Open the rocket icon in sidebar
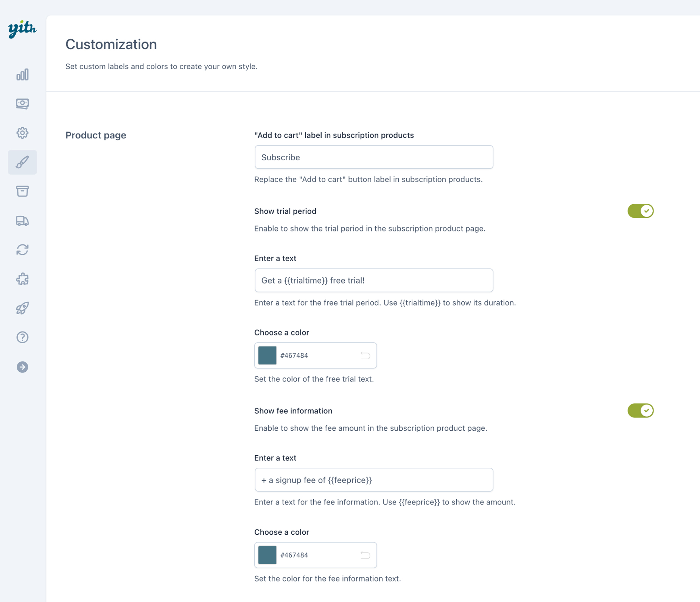The height and width of the screenshot is (602, 700). (x=22, y=308)
